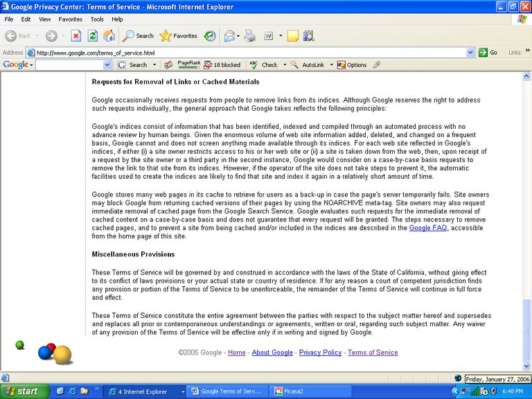Click the yellow Discuss note icon
The image size is (532, 399).
[x=292, y=35]
